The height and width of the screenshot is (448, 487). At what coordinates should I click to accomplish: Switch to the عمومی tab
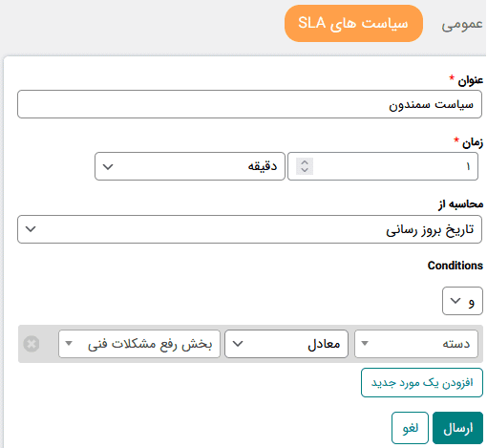point(461,24)
